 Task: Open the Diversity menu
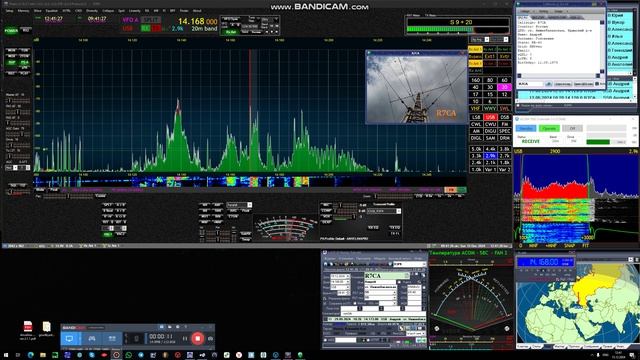point(92,11)
